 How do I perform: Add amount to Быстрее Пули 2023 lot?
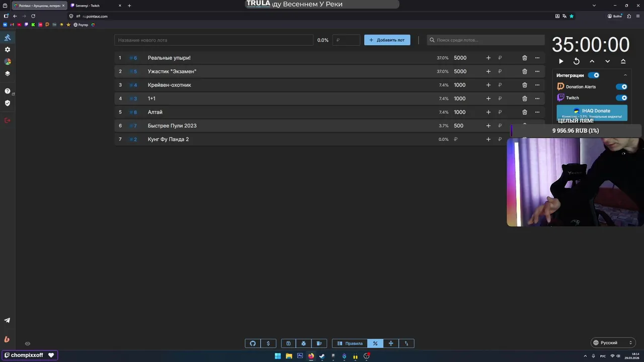488,126
